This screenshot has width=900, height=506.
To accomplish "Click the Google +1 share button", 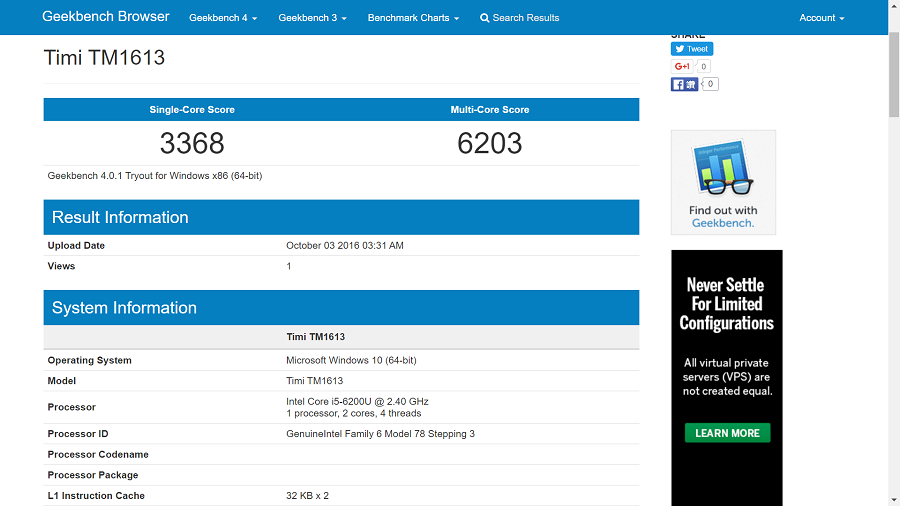I will pyautogui.click(x=682, y=67).
